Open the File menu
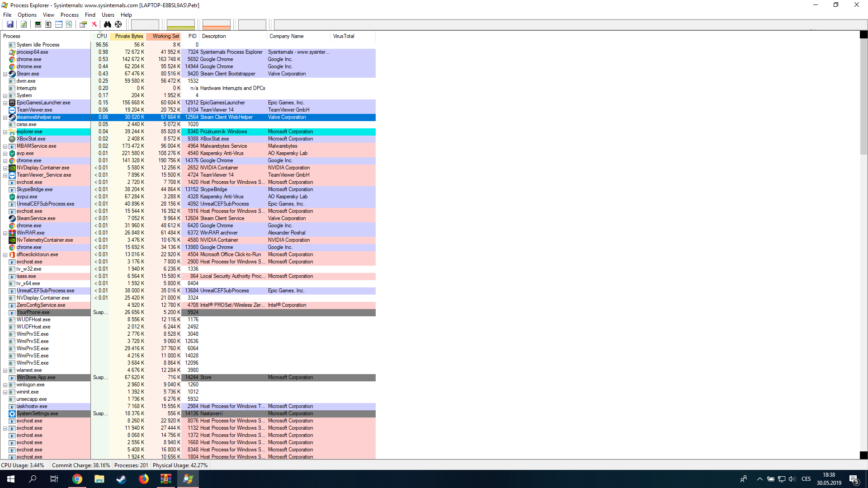The height and width of the screenshot is (488, 868). (7, 15)
